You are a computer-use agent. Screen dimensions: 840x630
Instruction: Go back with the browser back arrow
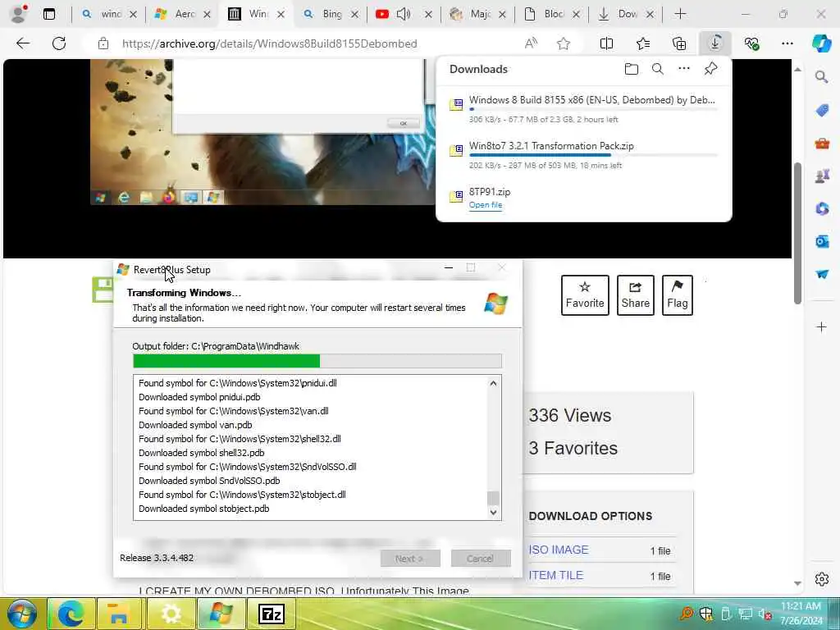[23, 43]
